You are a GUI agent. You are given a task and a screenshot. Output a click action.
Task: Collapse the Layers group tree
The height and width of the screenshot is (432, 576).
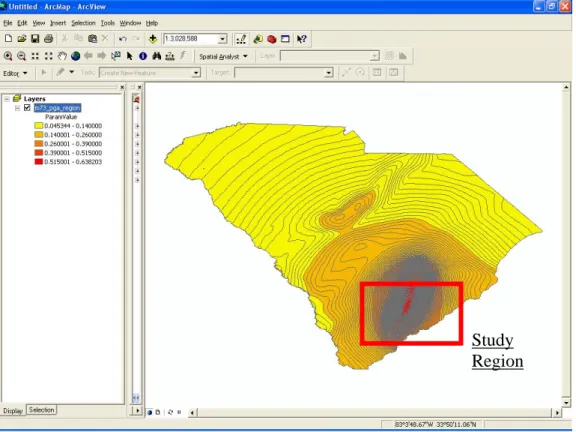[7, 99]
